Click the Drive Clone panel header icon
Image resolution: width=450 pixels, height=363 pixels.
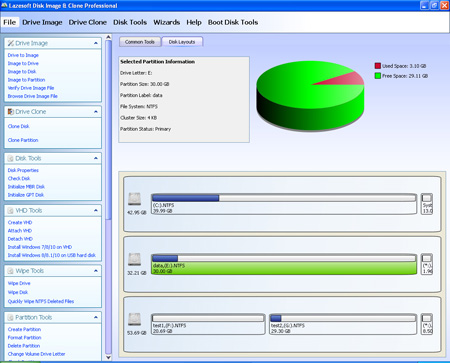pos(11,112)
